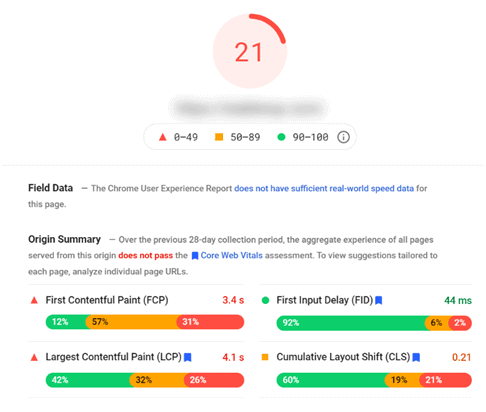
Task: Click the bookmark icon after Cumulative Layout Shift (CLS)
Action: (x=416, y=357)
